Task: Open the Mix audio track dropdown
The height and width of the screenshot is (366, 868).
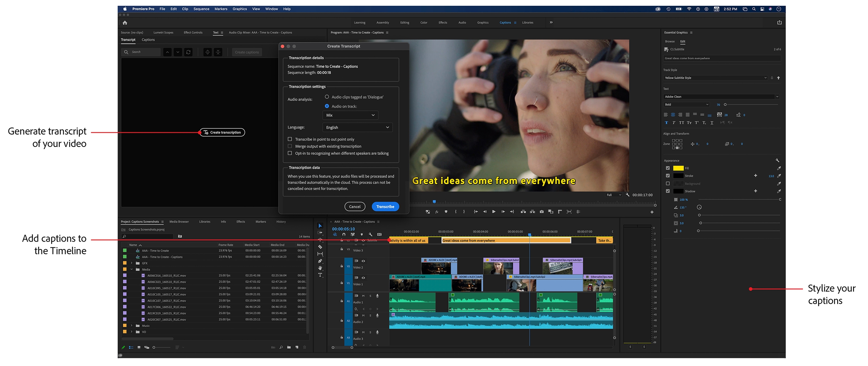Action: [350, 115]
